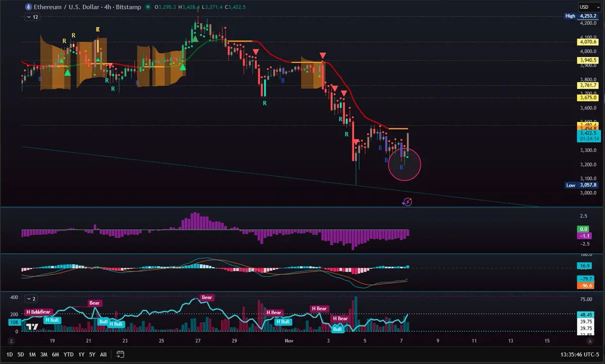Select the 1M time range
The width and height of the screenshot is (605, 364).
click(32, 354)
